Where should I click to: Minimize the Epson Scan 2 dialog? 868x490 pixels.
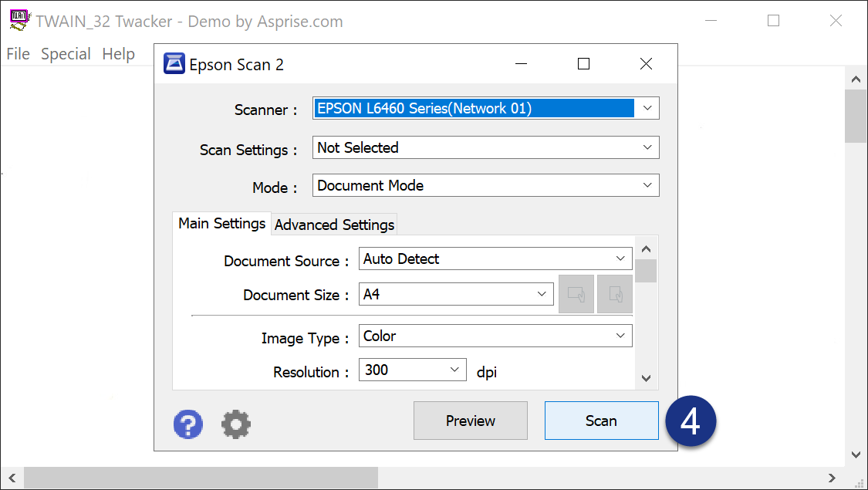pos(521,64)
